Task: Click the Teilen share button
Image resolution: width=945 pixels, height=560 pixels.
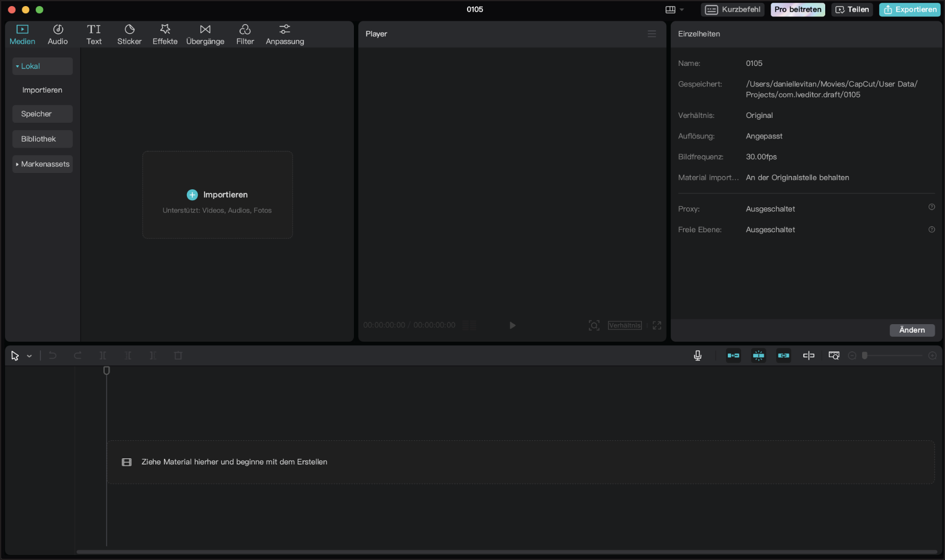Action: coord(852,10)
